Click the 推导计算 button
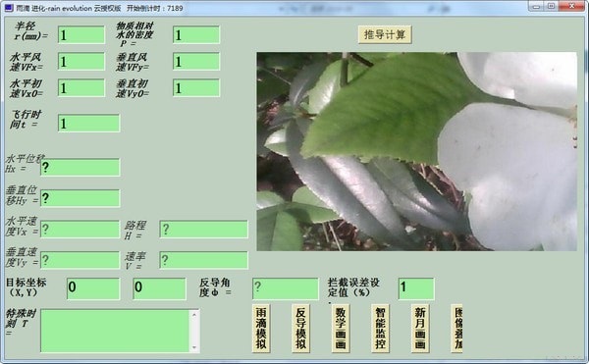This screenshot has height=364, width=589. (385, 35)
